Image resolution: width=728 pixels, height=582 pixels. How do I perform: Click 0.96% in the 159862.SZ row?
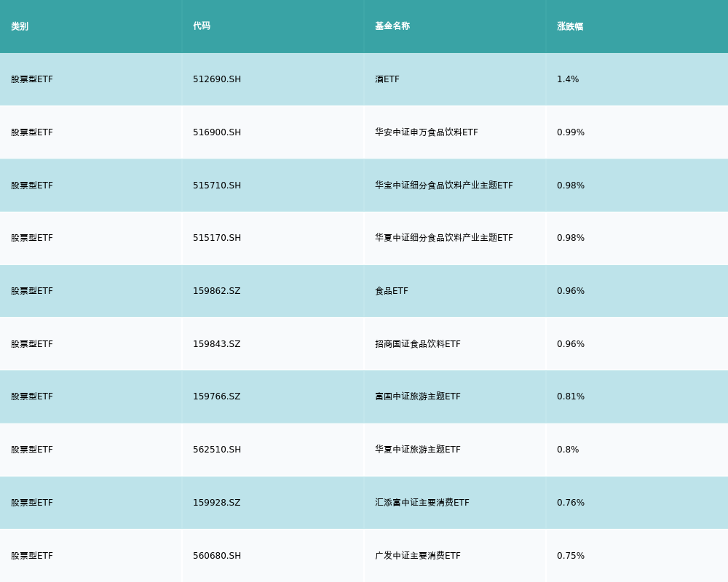click(x=571, y=291)
